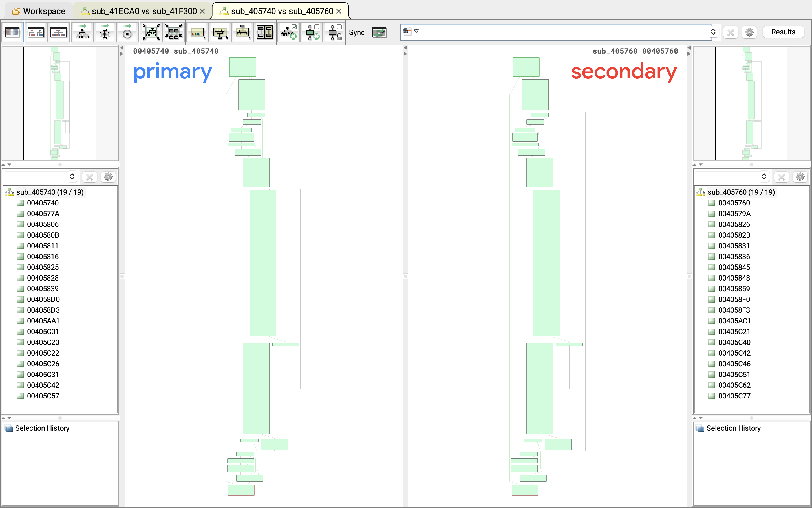812x508 pixels.
Task: Click the select successors icon
Action: pos(242,32)
